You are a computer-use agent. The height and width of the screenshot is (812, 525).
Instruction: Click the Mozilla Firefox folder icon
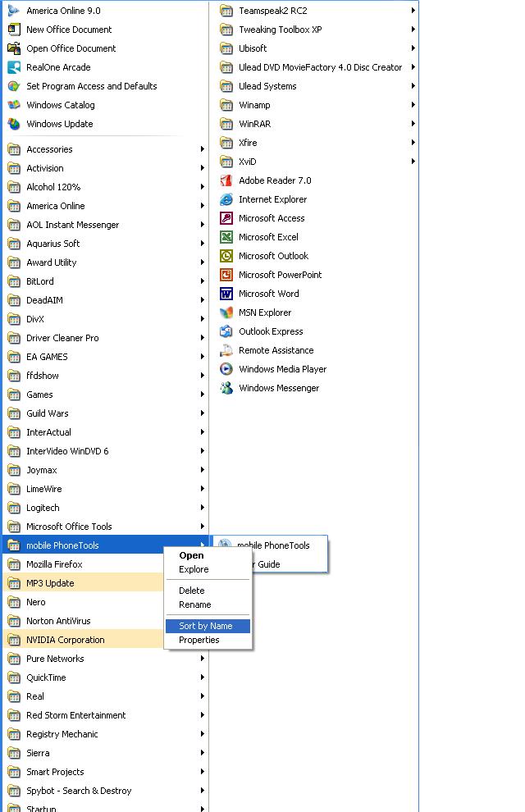[x=14, y=564]
